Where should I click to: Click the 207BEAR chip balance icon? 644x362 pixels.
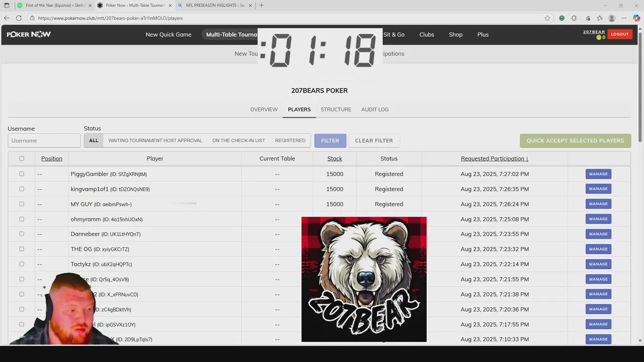(x=599, y=38)
